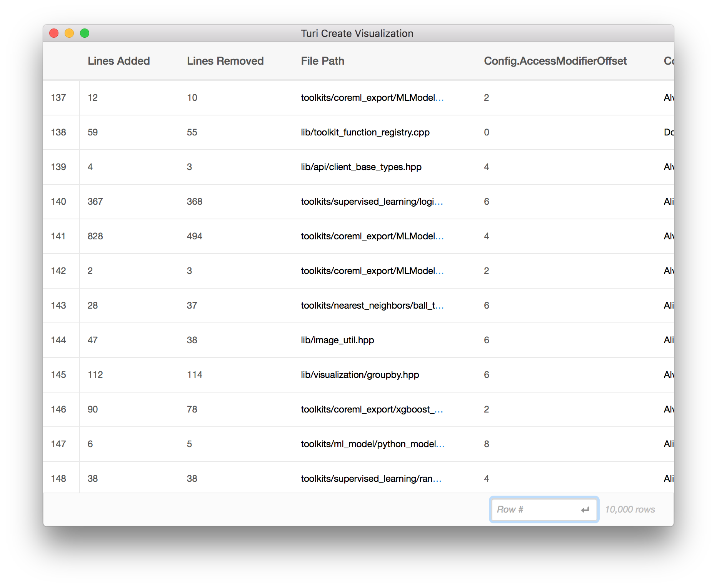Select the File Path column header
Viewport: 717px width, 588px height.
coord(322,61)
